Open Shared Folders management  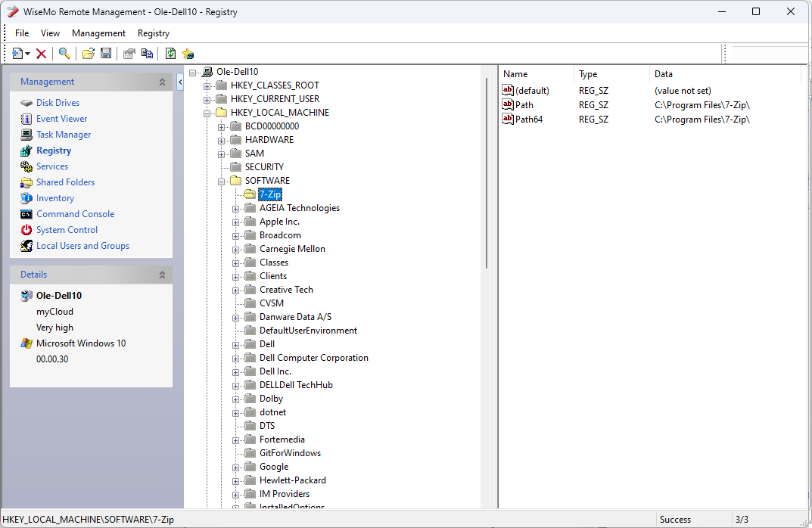point(64,182)
